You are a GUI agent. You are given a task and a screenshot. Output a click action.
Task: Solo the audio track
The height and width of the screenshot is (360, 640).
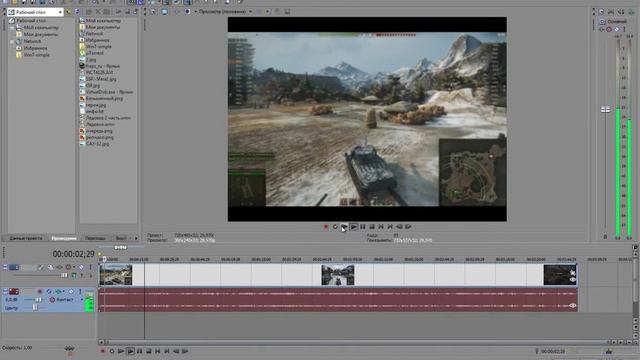[80, 291]
